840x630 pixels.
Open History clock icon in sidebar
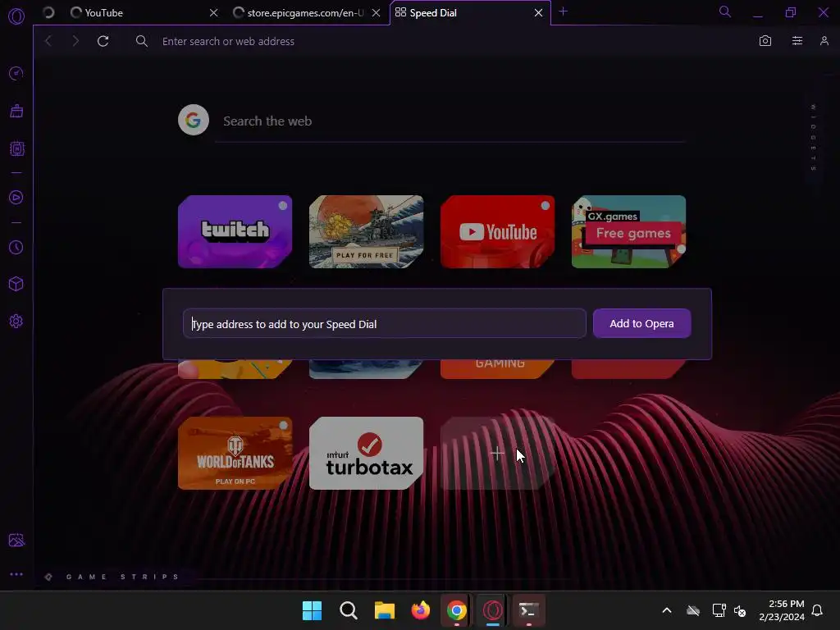[x=16, y=247]
